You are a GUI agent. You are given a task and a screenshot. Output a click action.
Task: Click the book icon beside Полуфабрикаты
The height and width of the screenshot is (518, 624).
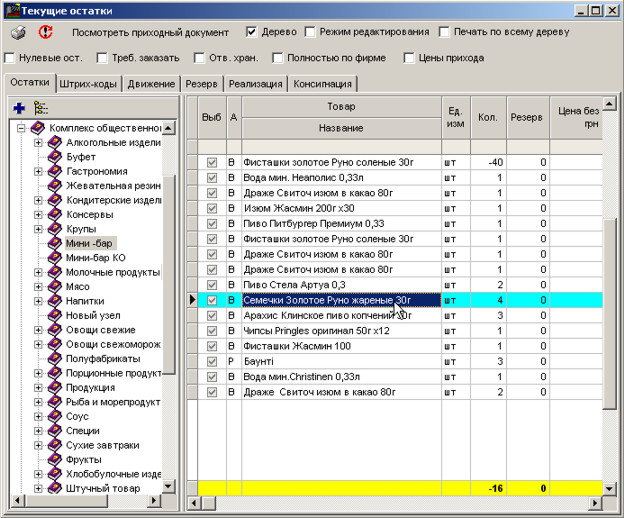point(55,358)
